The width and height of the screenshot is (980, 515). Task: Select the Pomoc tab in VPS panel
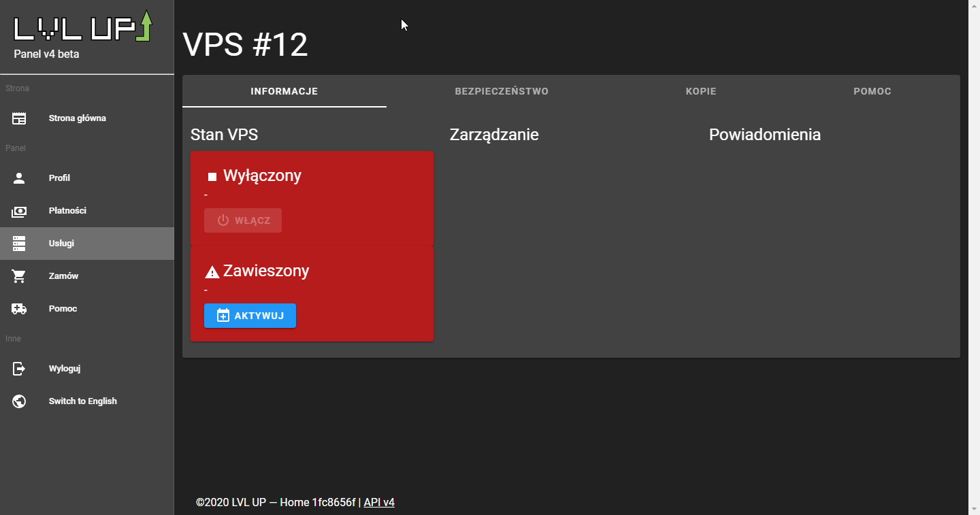pos(872,91)
